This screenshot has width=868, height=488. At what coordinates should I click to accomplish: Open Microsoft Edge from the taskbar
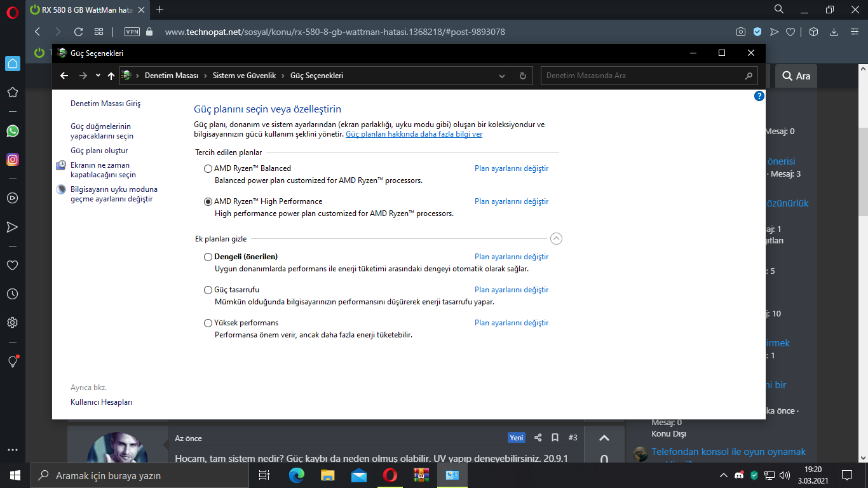(x=297, y=475)
